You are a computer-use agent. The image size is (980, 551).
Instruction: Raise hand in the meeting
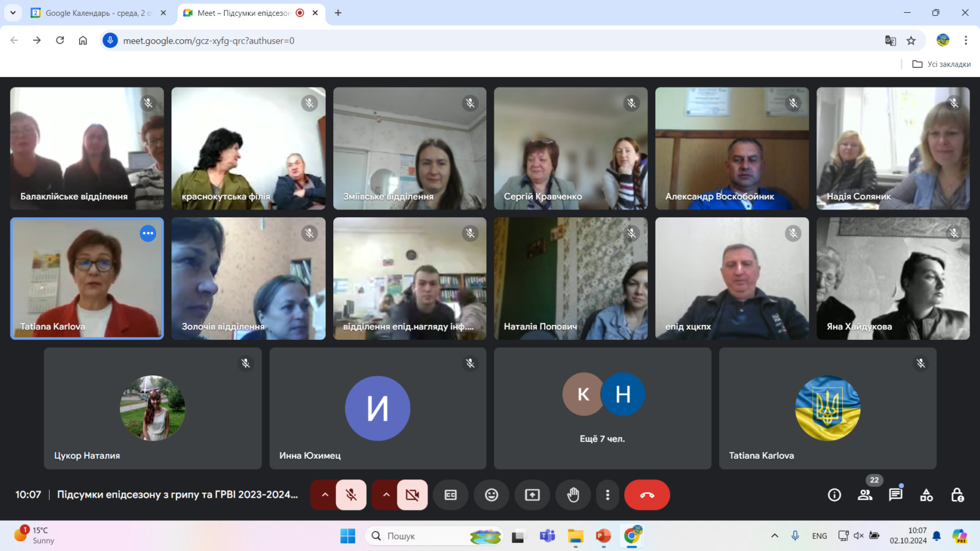(573, 495)
